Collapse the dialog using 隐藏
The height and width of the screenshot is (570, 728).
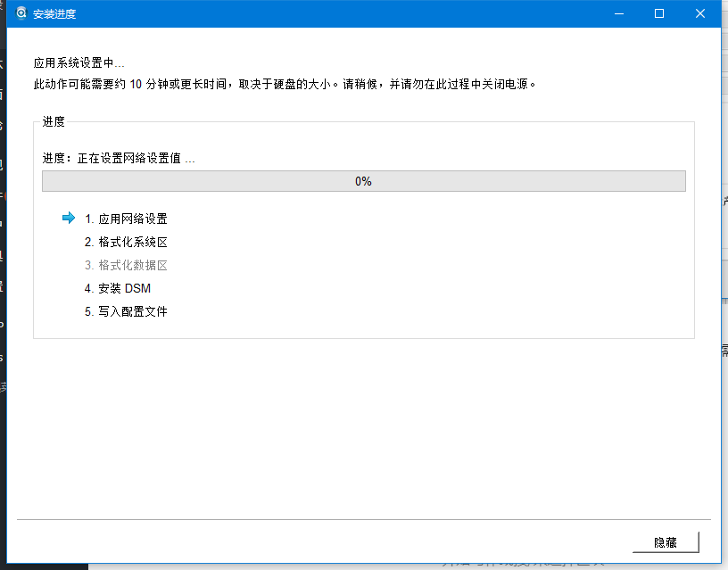[x=666, y=542]
